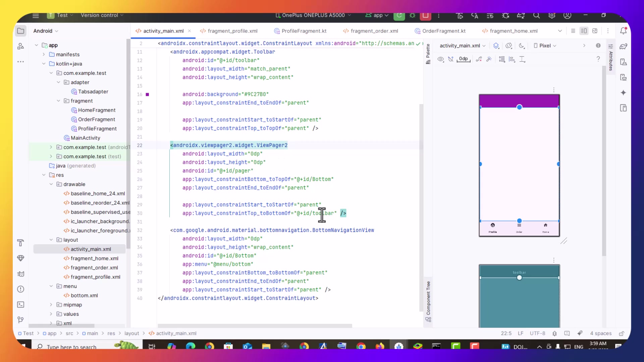Open the Pixel device dropdown
The image size is (644, 362).
[x=545, y=46]
